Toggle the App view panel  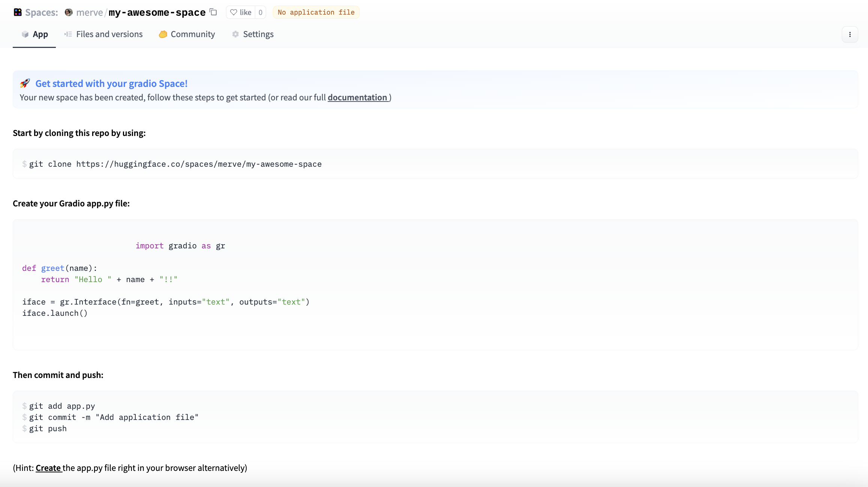34,34
